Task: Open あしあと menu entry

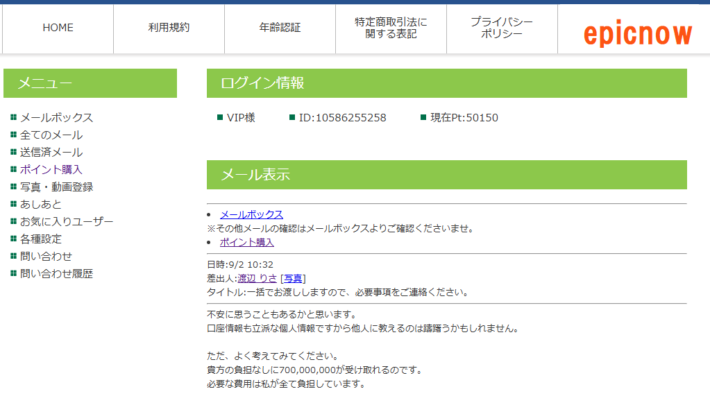Action: [x=40, y=204]
